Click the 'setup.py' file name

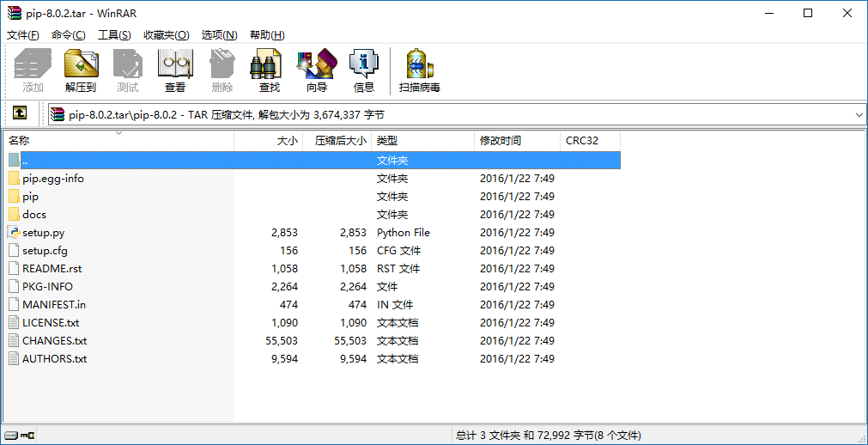pyautogui.click(x=44, y=233)
